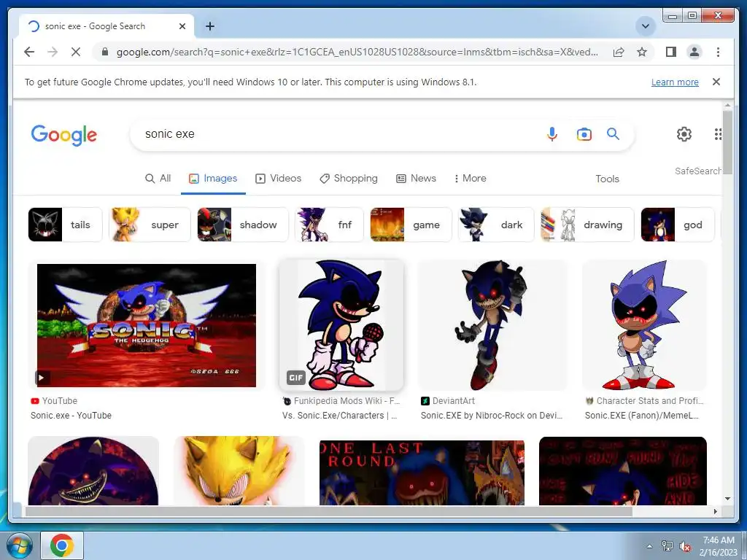Image resolution: width=747 pixels, height=560 pixels.
Task: Open the DeviantArt Sonic.EXE image result
Action: [492, 325]
